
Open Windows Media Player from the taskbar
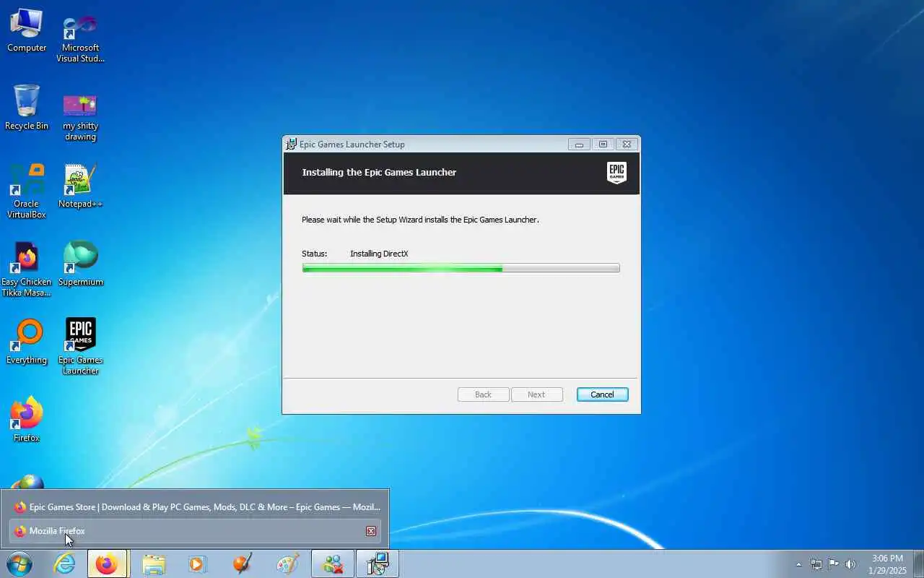[198, 564]
